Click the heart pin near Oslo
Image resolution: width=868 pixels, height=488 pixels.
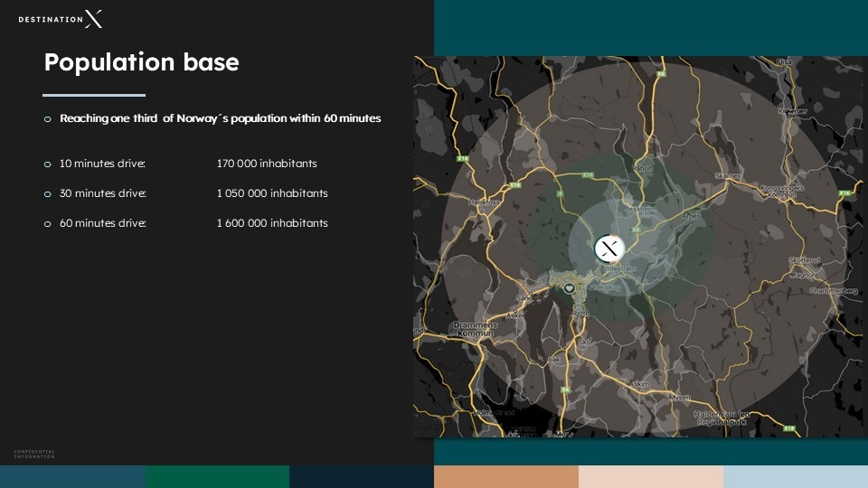point(569,288)
